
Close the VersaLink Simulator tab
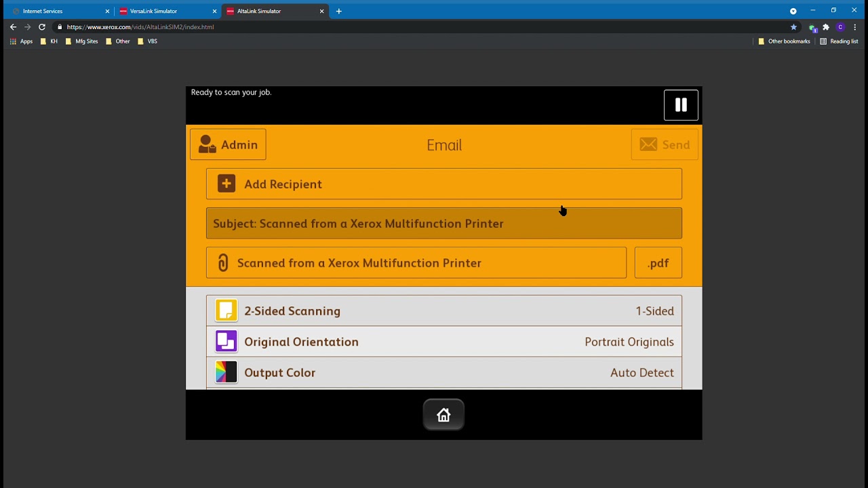click(215, 12)
